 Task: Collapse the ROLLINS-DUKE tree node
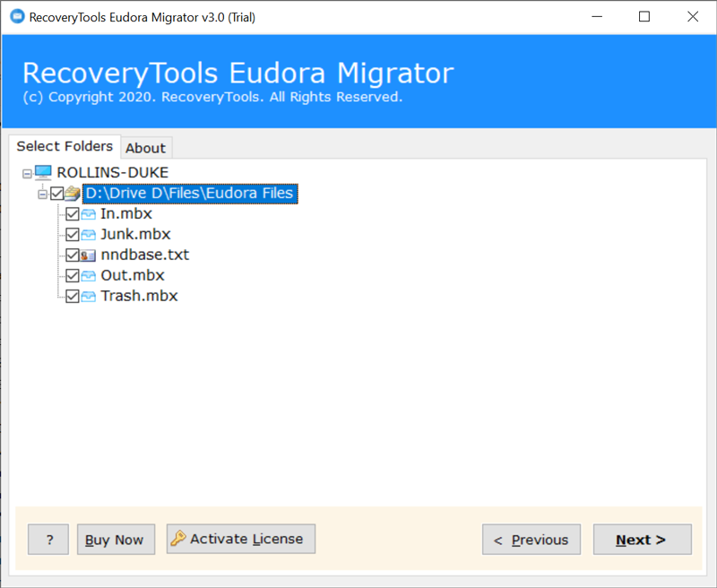tap(27, 174)
